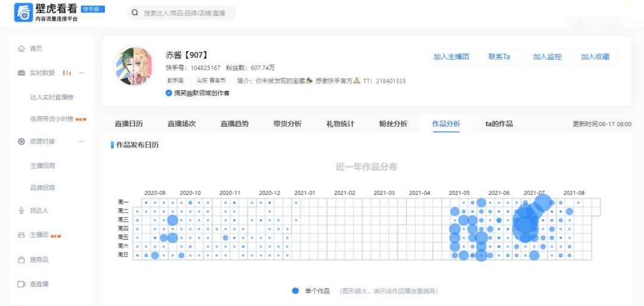This screenshot has height=306, width=644.
Task: Click the 快手号 104825167 text
Action: [x=193, y=68]
